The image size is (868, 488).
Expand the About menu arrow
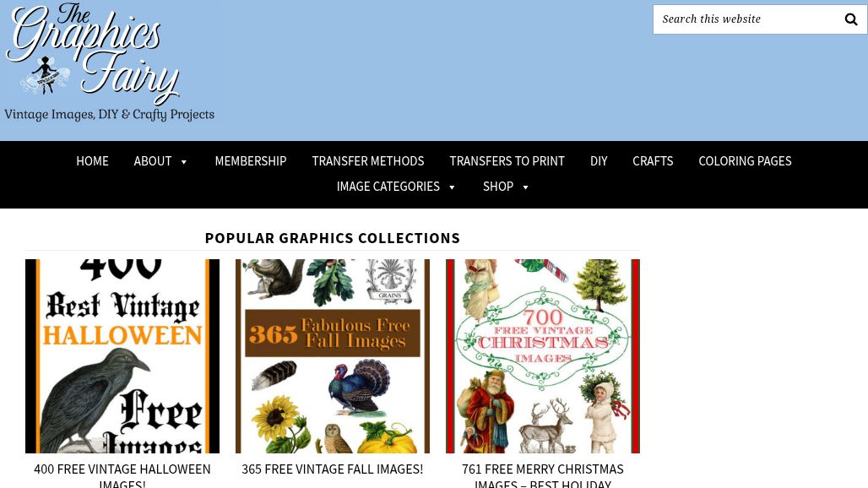pos(184,161)
